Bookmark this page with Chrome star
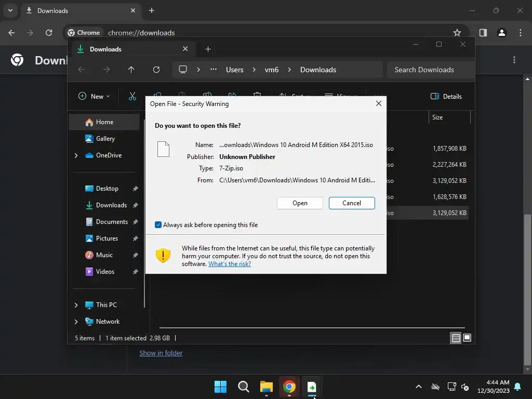Screen dimensions: 532x399 point(457,33)
